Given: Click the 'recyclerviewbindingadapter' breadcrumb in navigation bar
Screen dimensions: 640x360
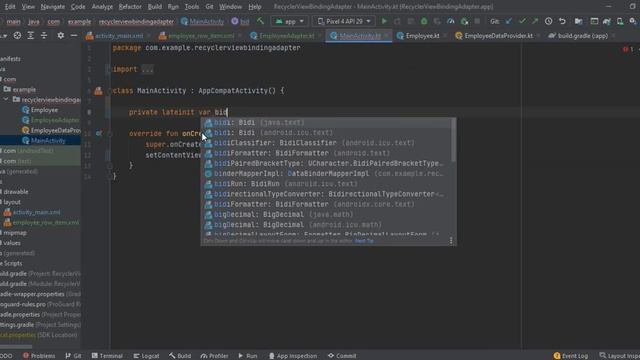Looking at the screenshot, I should 136,21.
